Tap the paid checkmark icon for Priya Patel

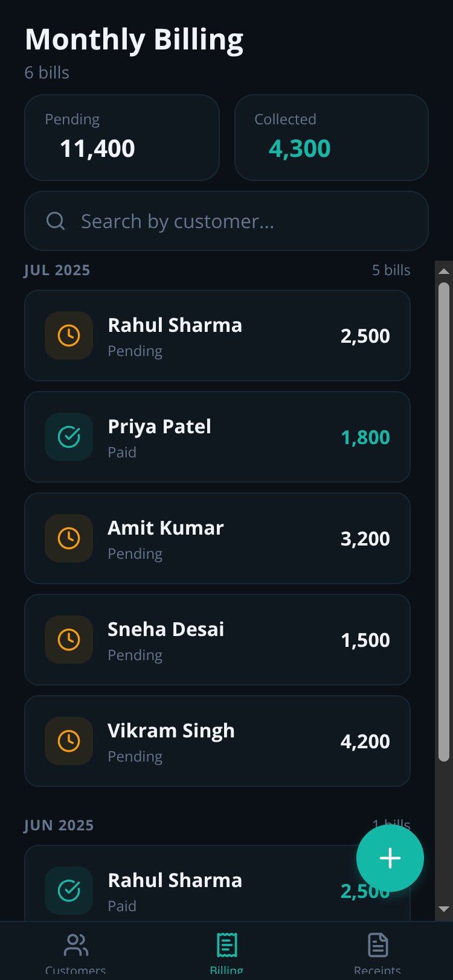pyautogui.click(x=69, y=437)
